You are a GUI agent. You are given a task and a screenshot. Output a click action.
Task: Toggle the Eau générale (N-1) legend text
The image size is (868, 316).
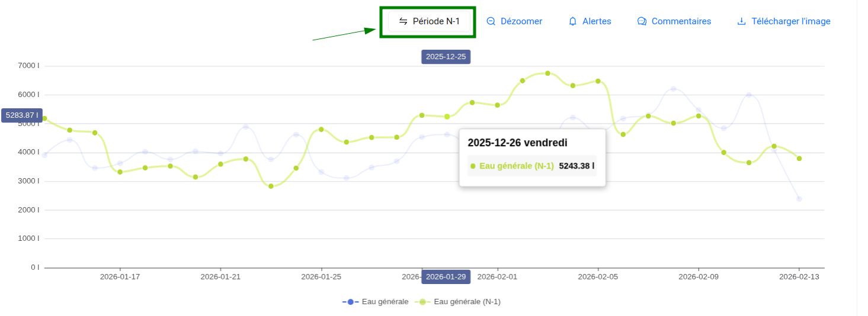pos(467,302)
